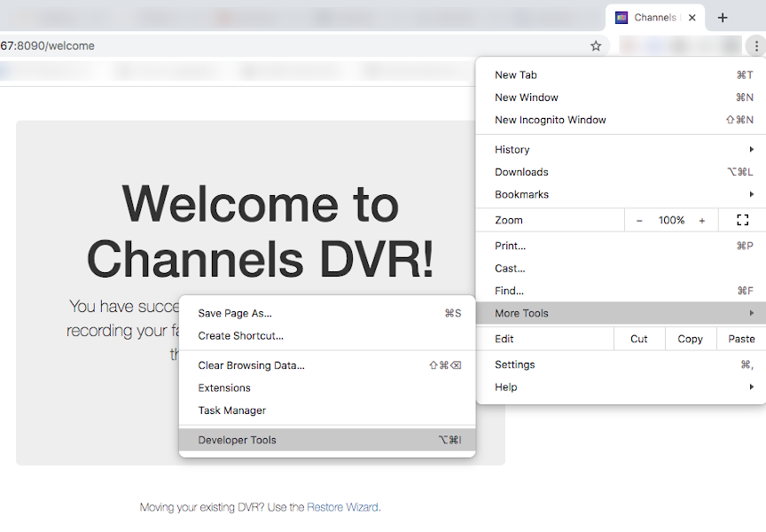Click the three-dot Chrome menu icon
Image resolution: width=766 pixels, height=532 pixels.
coord(754,46)
